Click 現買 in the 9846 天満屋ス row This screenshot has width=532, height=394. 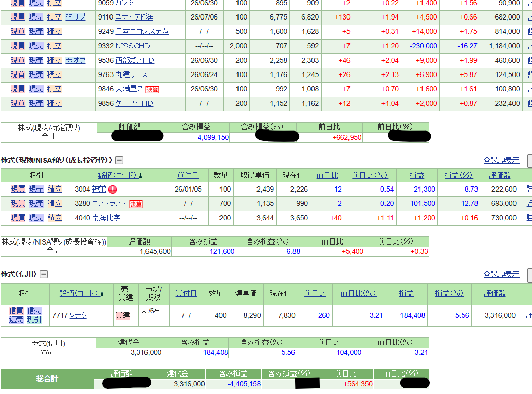[17, 89]
